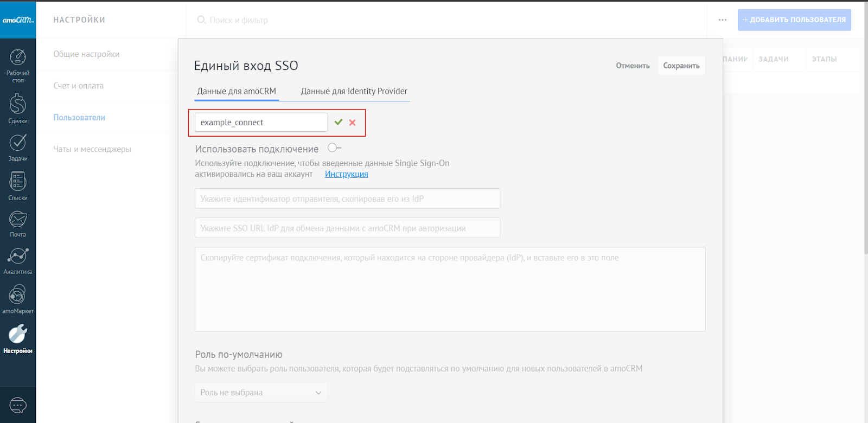Open the Инструкция link
The width and height of the screenshot is (868, 423).
point(346,174)
